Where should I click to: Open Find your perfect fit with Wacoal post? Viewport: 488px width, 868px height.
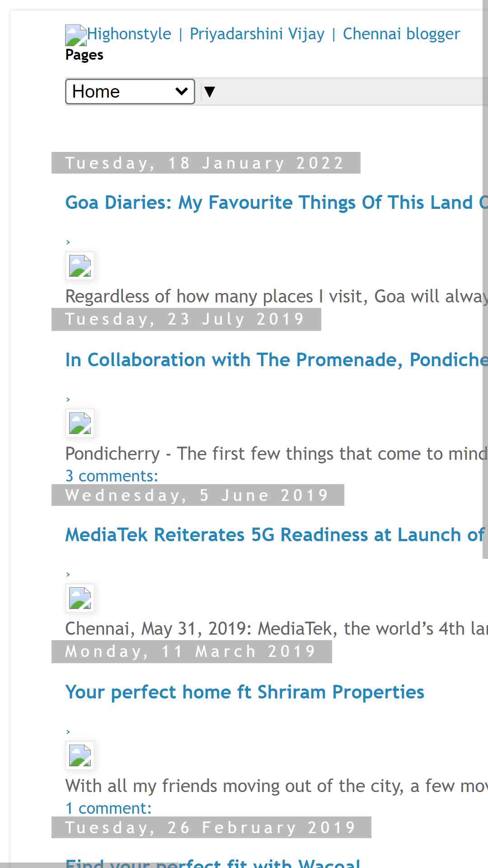pyautogui.click(x=213, y=863)
